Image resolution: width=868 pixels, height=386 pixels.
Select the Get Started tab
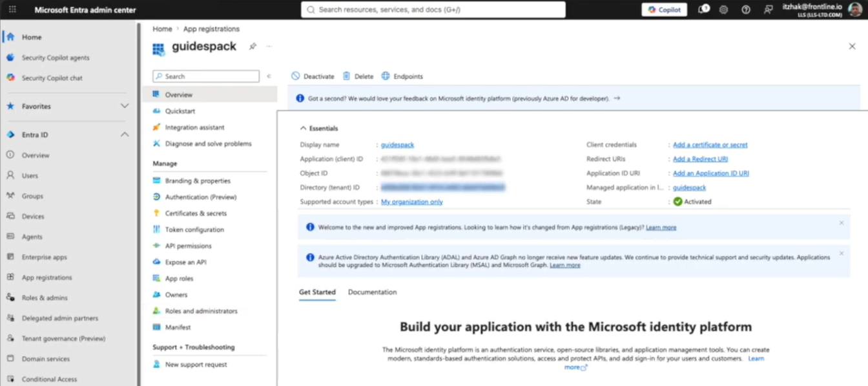(x=317, y=292)
